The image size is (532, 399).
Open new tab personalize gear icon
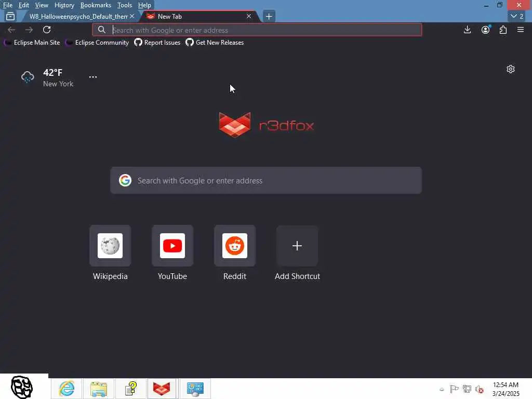point(510,69)
